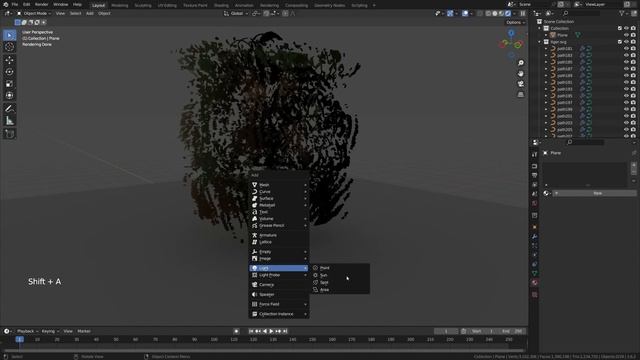The image size is (640, 360).
Task: Add Sun light from submenu
Action: (x=340, y=275)
